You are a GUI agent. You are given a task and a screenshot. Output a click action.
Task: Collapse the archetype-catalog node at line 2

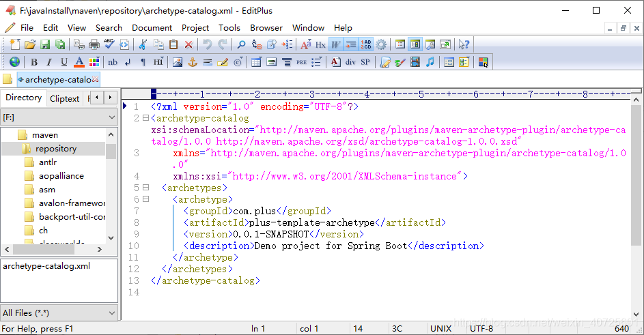145,118
